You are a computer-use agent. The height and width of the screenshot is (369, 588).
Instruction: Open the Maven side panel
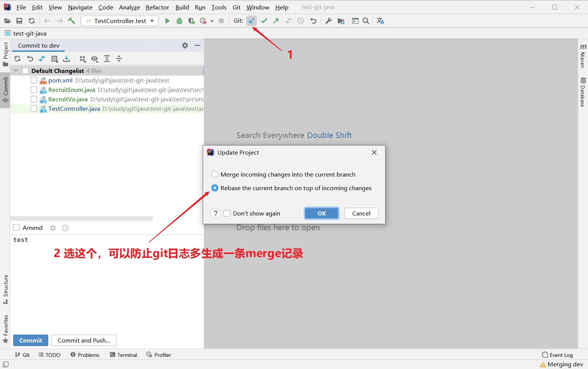coord(583,56)
